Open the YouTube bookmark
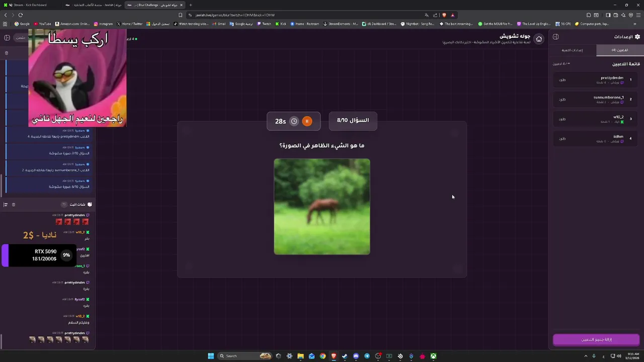This screenshot has width=644, height=362. tap(42, 24)
